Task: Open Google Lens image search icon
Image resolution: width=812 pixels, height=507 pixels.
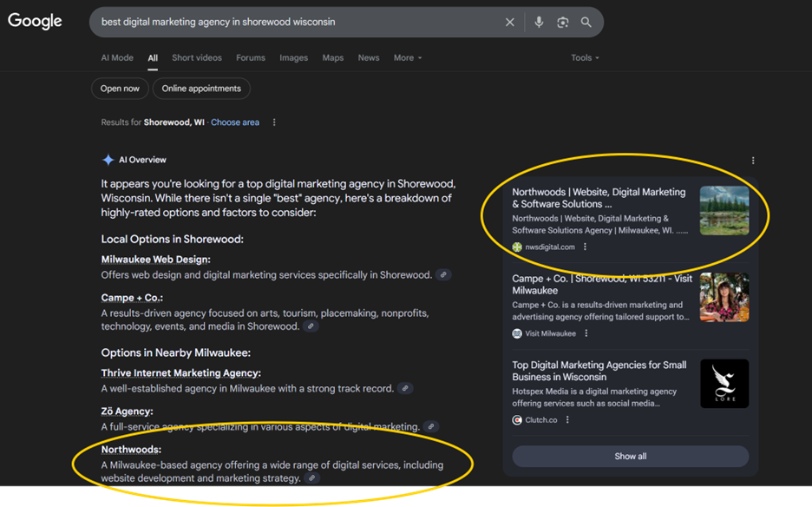Action: point(562,23)
